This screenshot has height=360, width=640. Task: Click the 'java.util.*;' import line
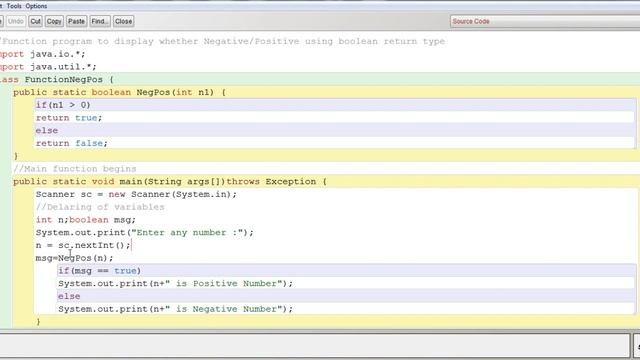coord(48,67)
